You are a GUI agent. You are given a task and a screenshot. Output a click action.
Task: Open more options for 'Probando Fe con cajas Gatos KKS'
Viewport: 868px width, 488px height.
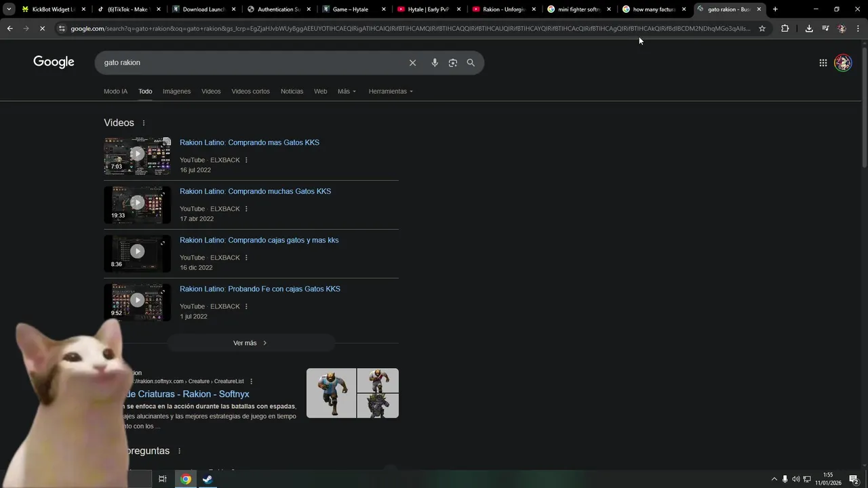[x=246, y=306]
